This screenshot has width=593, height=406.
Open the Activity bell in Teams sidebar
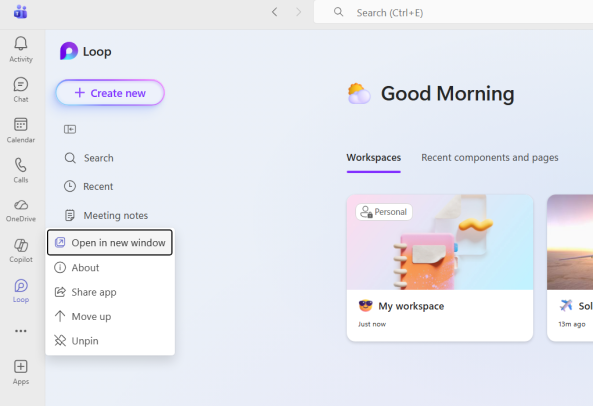21,50
